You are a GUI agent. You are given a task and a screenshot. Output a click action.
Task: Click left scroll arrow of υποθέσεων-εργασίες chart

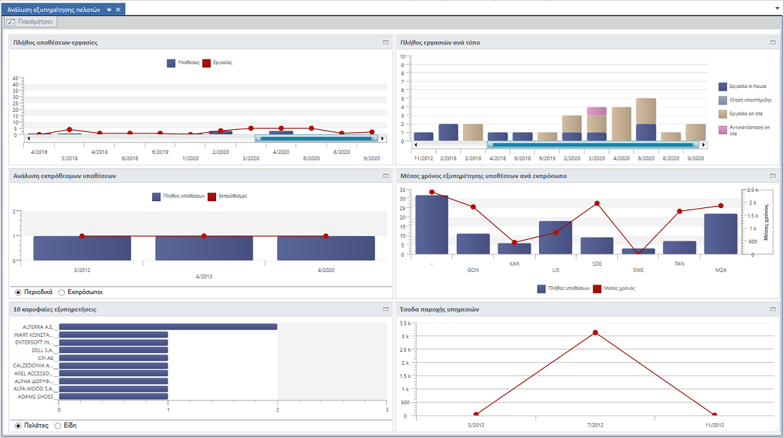point(28,138)
